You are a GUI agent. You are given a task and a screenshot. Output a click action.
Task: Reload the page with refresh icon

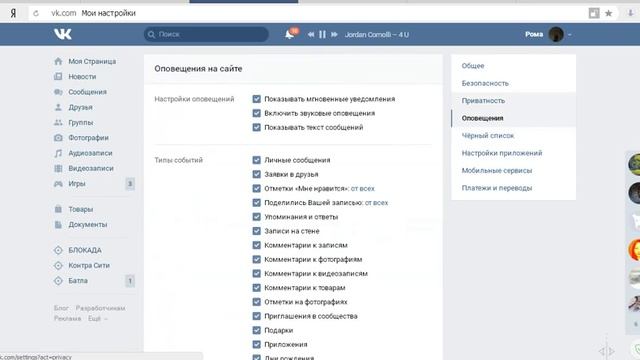click(36, 13)
